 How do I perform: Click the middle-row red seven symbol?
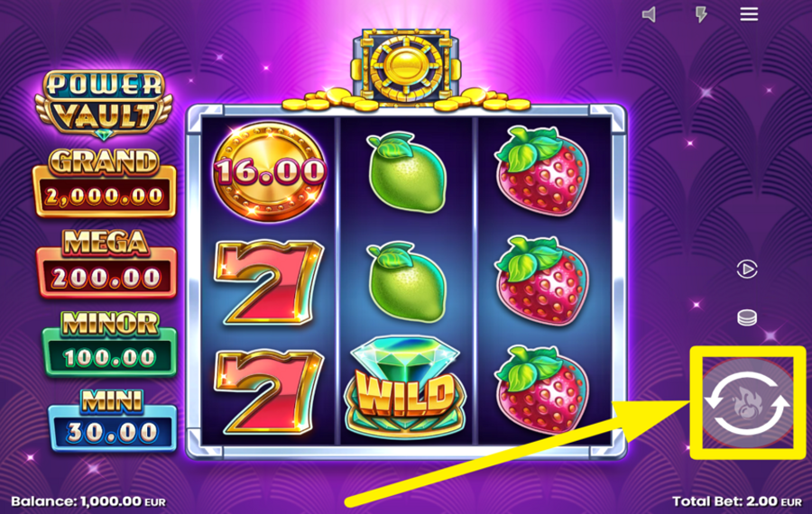click(269, 282)
